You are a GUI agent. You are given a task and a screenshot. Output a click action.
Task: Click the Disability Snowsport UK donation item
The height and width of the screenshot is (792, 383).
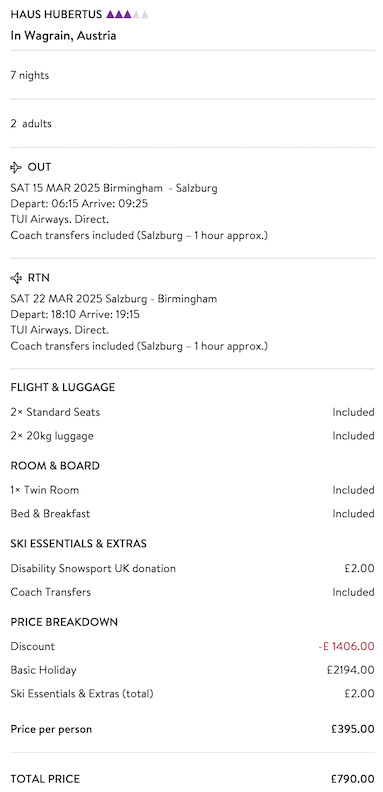(93, 568)
